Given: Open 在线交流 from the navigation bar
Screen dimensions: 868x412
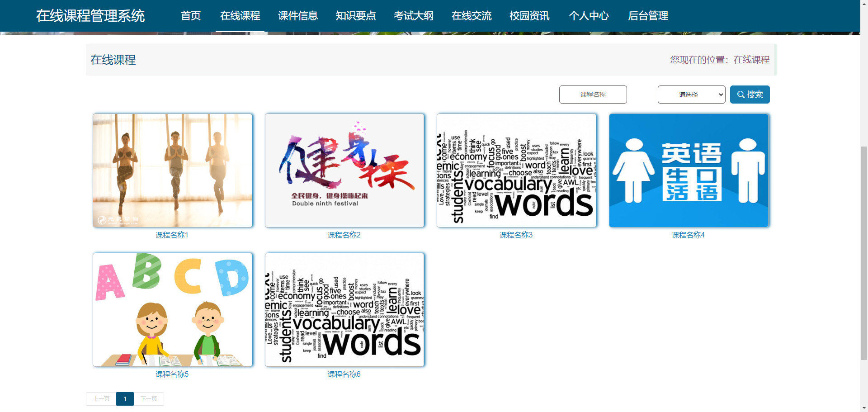Looking at the screenshot, I should coord(472,16).
